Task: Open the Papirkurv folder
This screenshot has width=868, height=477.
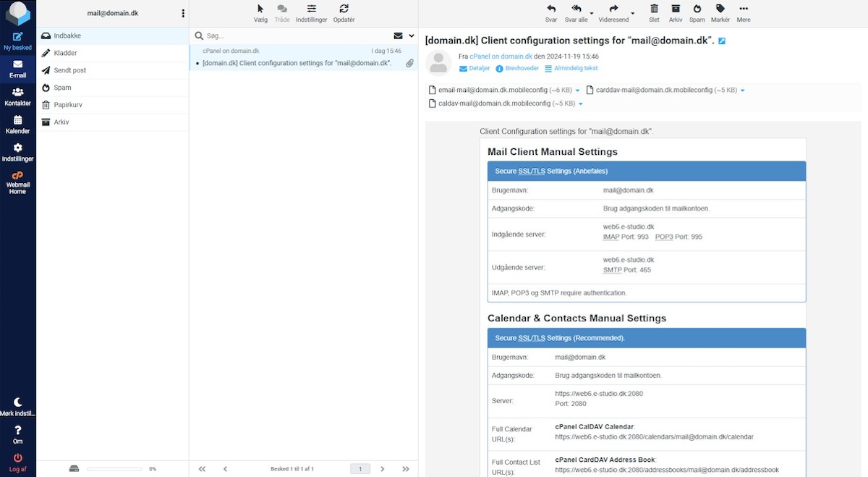Action: 67,105
